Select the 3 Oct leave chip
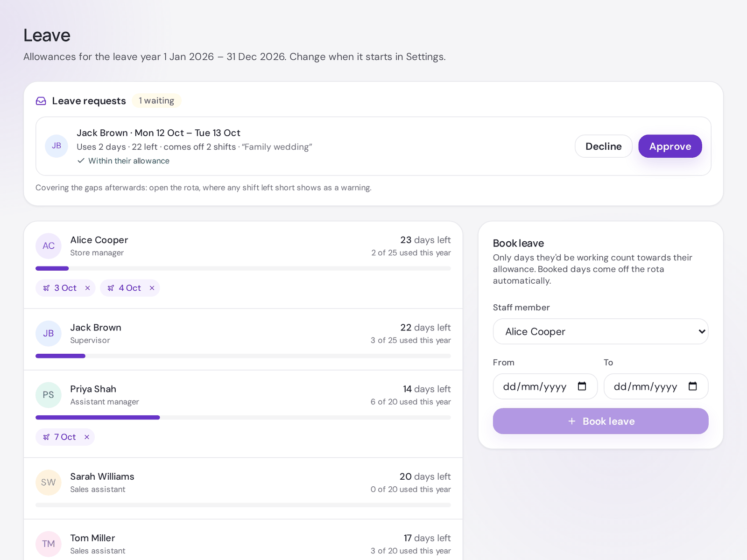Viewport: 747px width, 560px height. 65,288
